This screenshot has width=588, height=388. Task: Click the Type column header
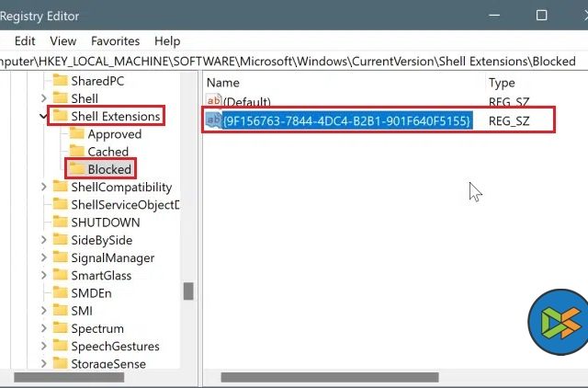502,82
